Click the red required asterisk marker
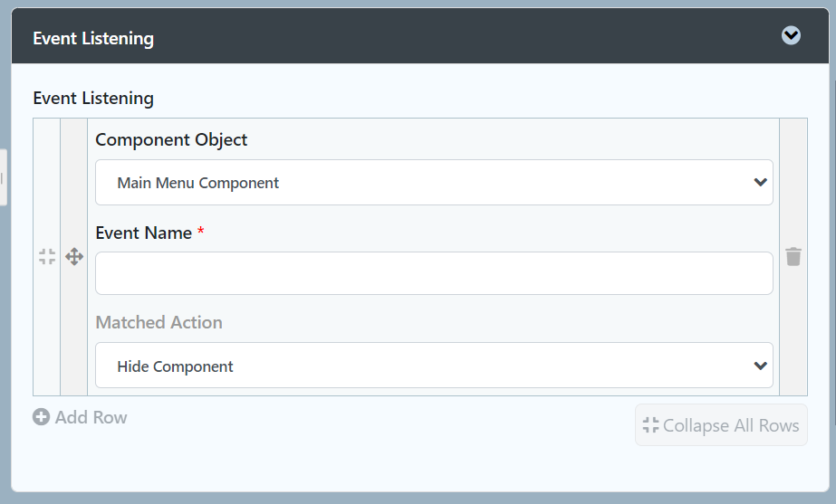836x504 pixels. (201, 233)
